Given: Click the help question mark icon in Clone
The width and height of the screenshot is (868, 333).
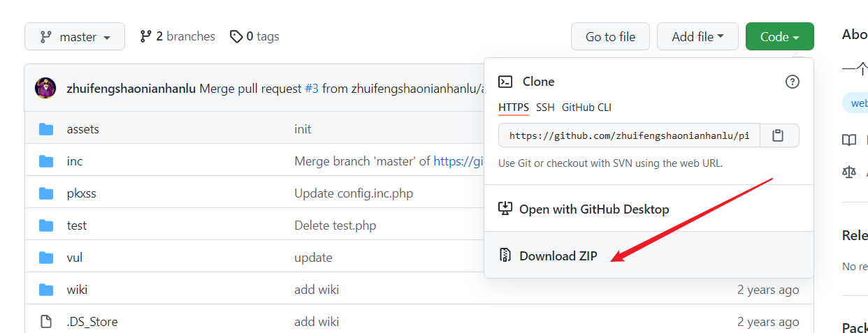Looking at the screenshot, I should point(792,82).
